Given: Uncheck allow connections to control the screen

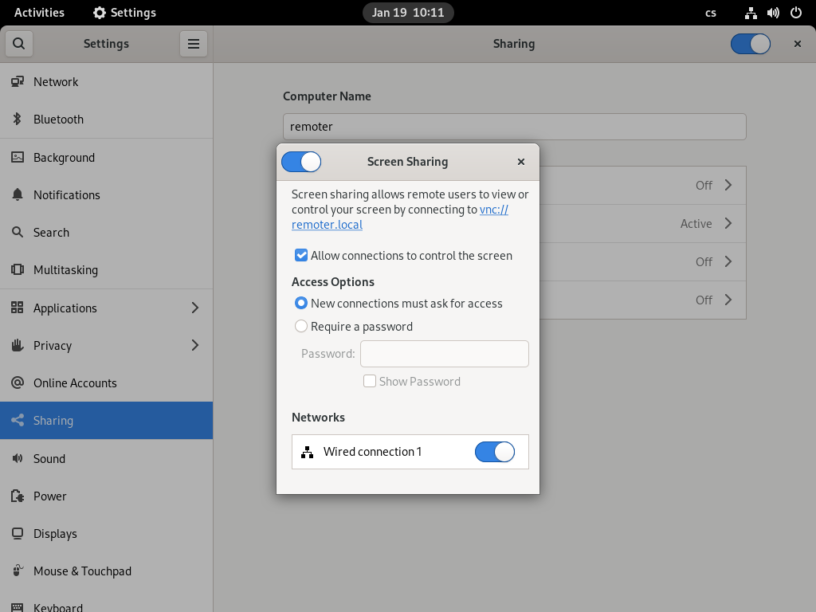Looking at the screenshot, I should pyautogui.click(x=301, y=255).
